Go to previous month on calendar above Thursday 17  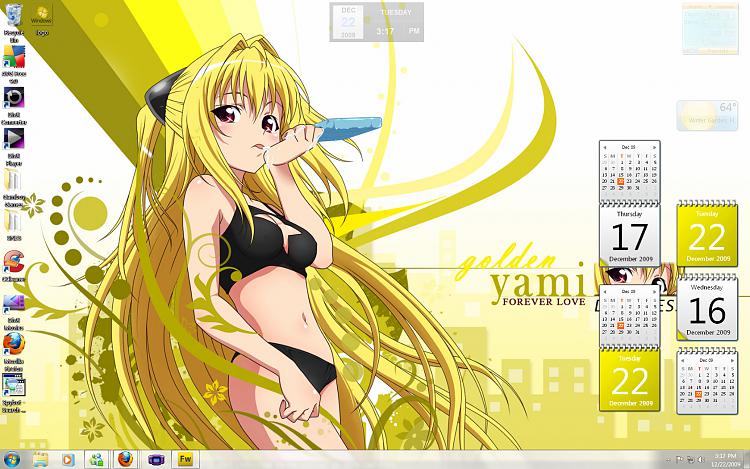(x=605, y=148)
